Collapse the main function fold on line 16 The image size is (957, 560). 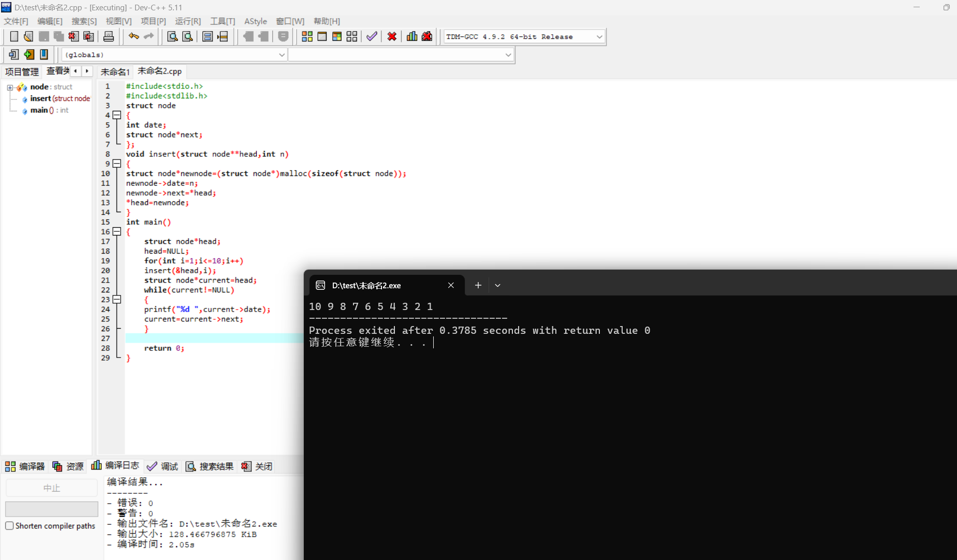[117, 231]
